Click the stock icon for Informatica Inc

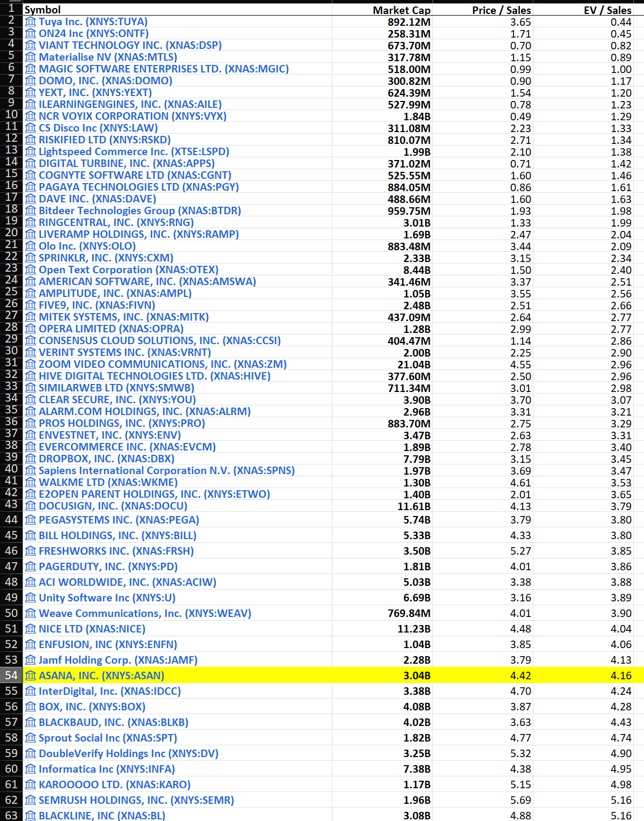point(31,769)
